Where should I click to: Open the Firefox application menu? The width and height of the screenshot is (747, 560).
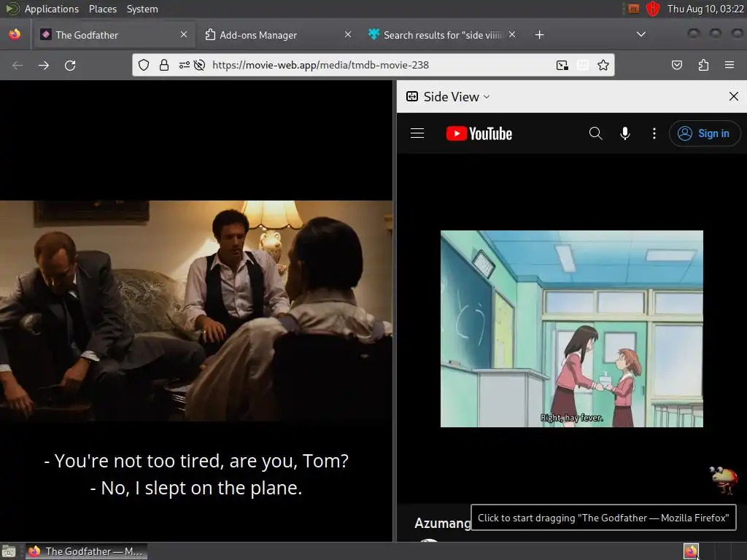tap(729, 65)
